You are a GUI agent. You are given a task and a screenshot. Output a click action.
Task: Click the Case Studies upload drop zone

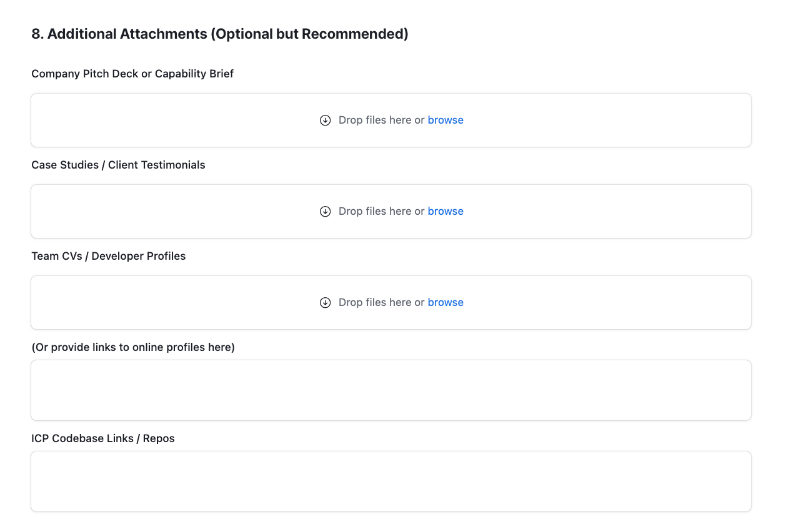[187, 212]
